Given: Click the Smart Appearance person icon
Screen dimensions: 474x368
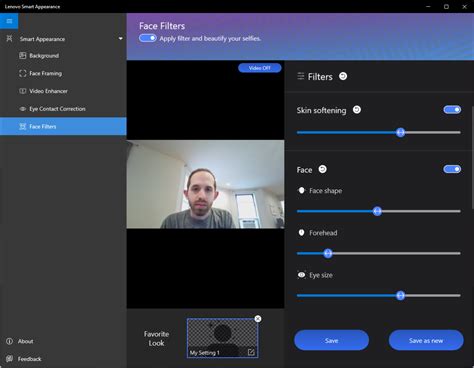Looking at the screenshot, I should click(x=9, y=39).
